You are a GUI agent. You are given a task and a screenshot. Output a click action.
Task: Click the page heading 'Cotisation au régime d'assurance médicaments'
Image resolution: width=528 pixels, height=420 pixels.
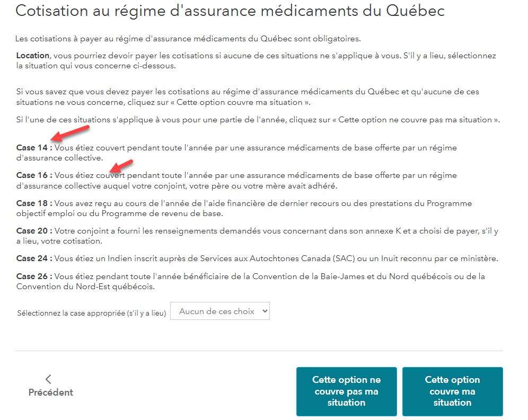click(230, 11)
